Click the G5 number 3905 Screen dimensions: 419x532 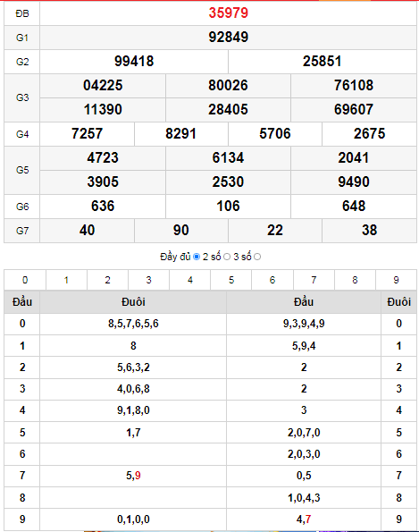coord(103,182)
